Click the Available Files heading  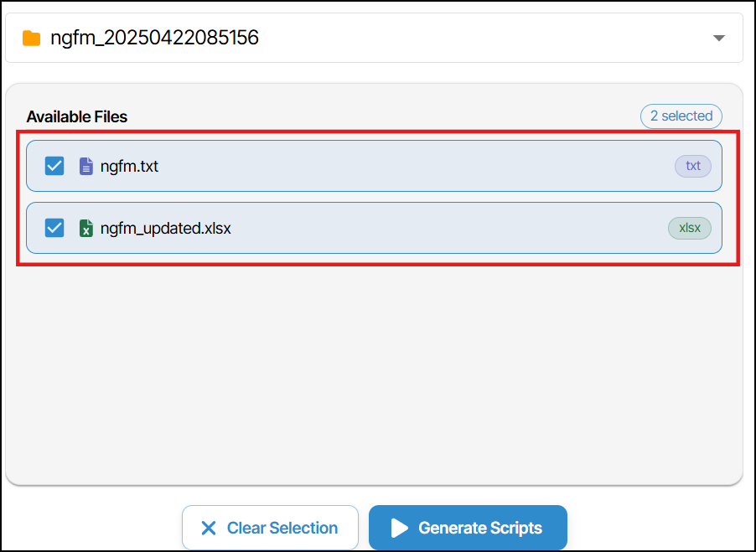tap(76, 116)
